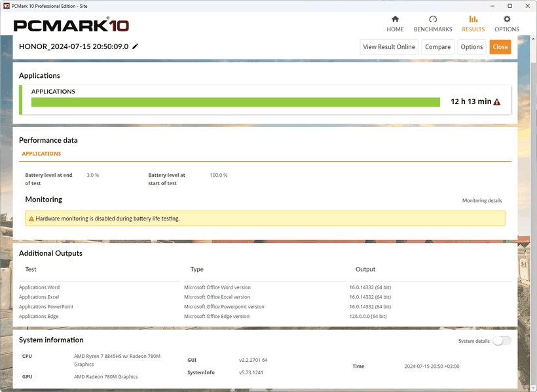Click the View Result Online button
Image resolution: width=537 pixels, height=392 pixels.
tap(389, 47)
